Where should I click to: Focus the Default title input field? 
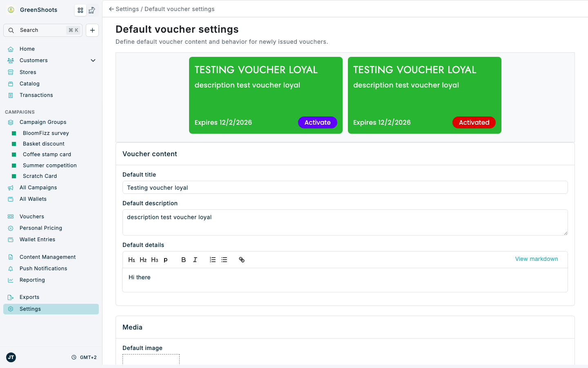point(345,187)
